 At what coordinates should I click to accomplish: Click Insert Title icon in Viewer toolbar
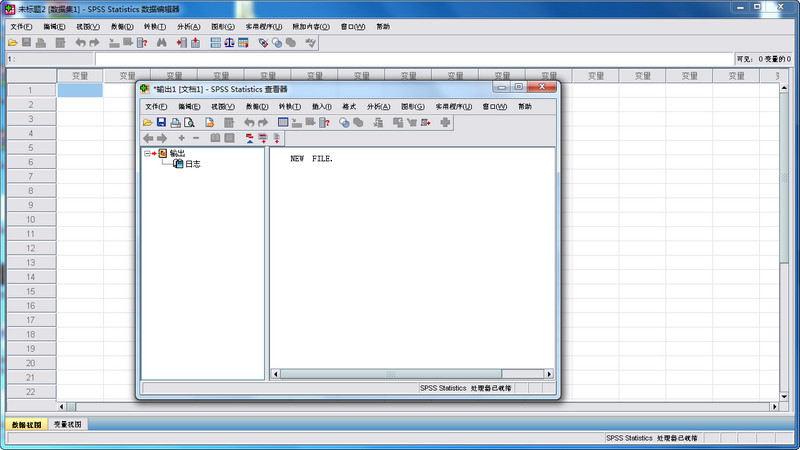[263, 138]
